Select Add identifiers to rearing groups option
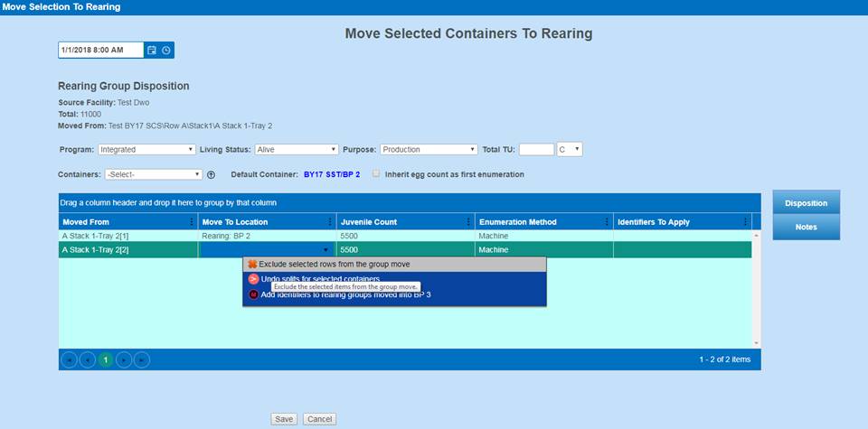868x429 pixels. (x=344, y=294)
